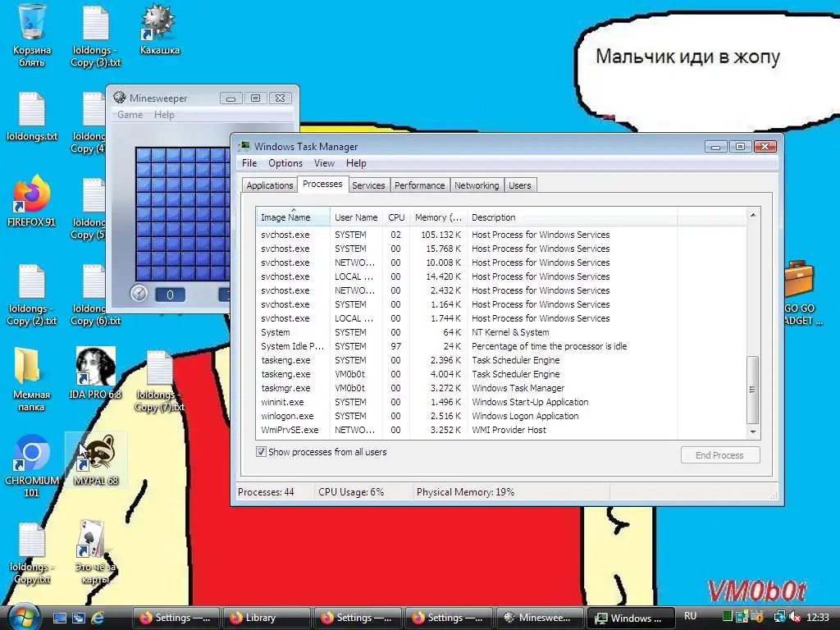Screen dimensions: 840x630
Task: Select the System process row described NT Kernel & System
Action: coord(500,332)
